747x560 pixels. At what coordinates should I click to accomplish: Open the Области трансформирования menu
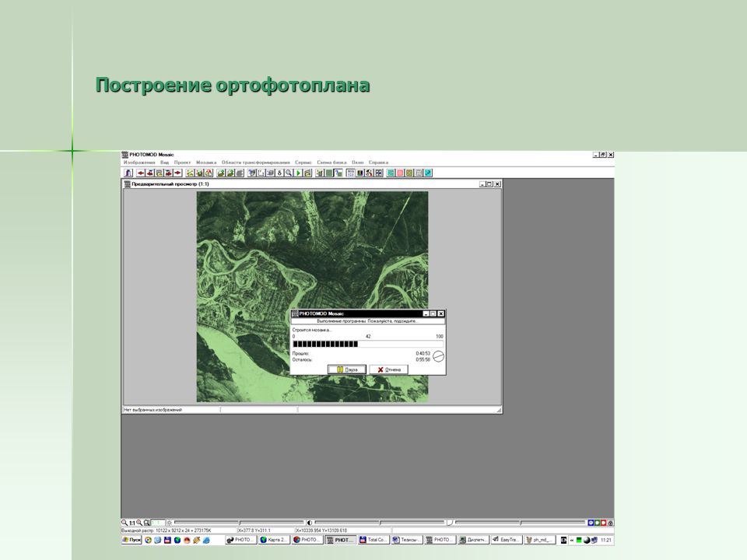tap(255, 163)
